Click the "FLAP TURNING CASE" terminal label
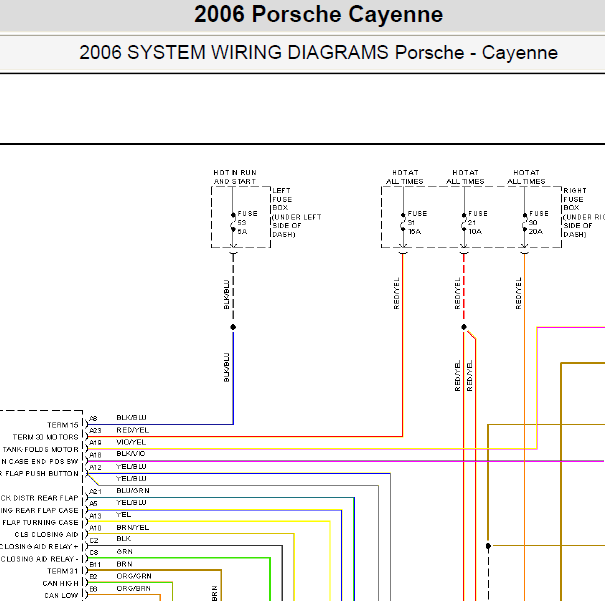 tap(40, 522)
